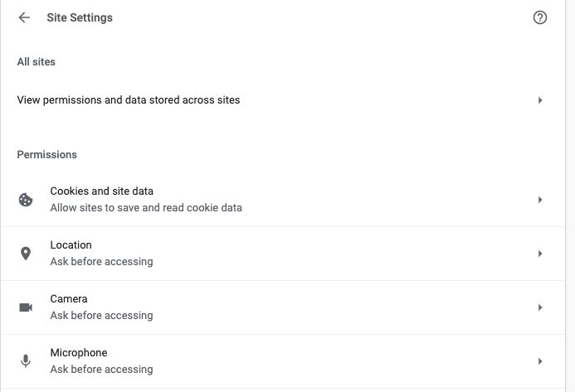575x392 pixels.
Task: Select the Microphone permission label
Action: (x=79, y=353)
